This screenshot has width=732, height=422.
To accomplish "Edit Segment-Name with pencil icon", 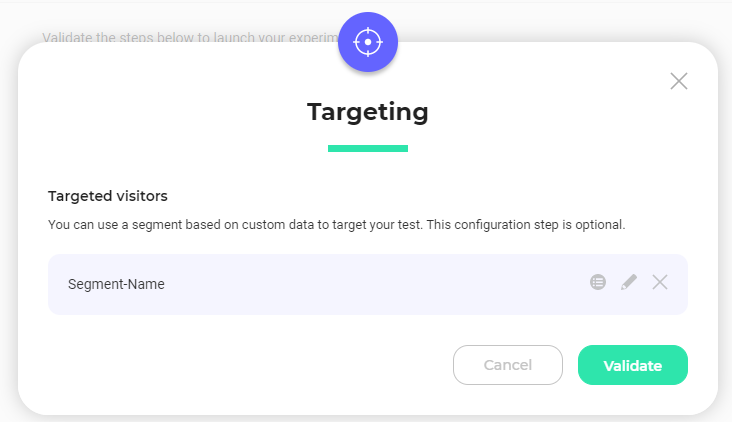I will pos(629,282).
